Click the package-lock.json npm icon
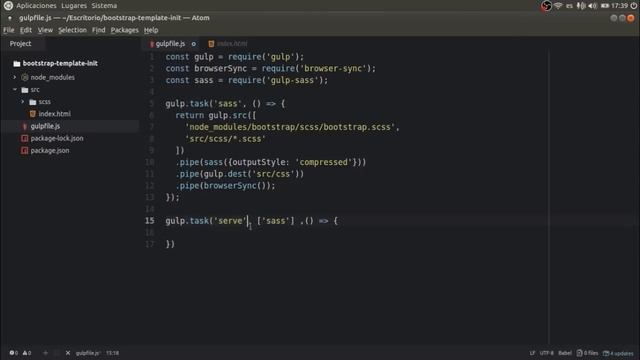This screenshot has height=360, width=640. (x=24, y=138)
